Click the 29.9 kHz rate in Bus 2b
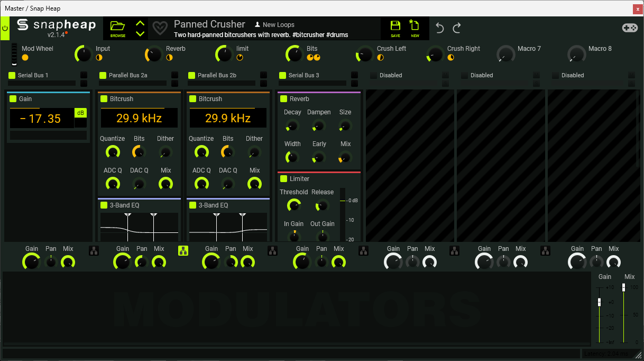Image resolution: width=644 pixels, height=361 pixels. click(x=228, y=118)
